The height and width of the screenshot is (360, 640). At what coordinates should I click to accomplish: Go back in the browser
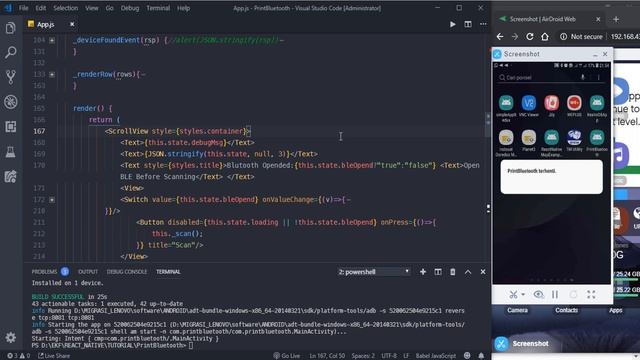click(500, 37)
